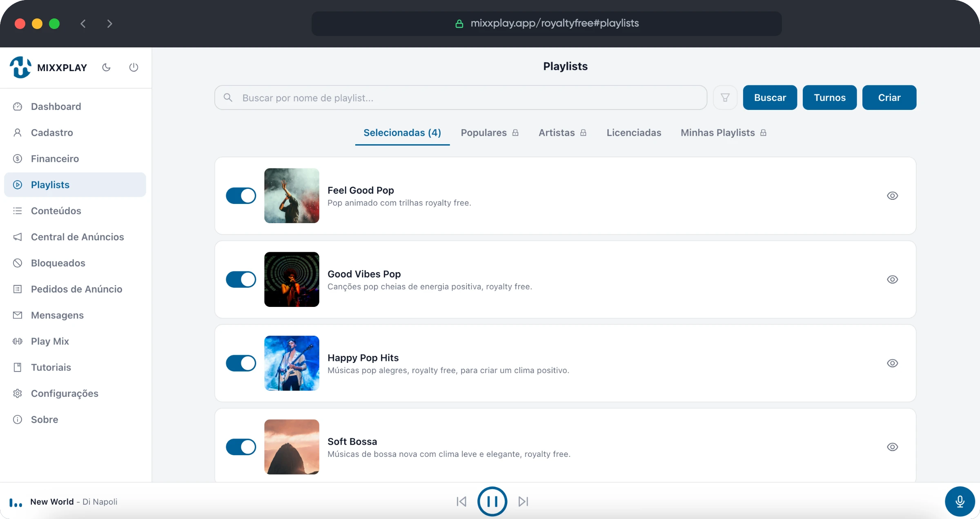Go back with browser arrow
The width and height of the screenshot is (980, 519).
point(83,24)
